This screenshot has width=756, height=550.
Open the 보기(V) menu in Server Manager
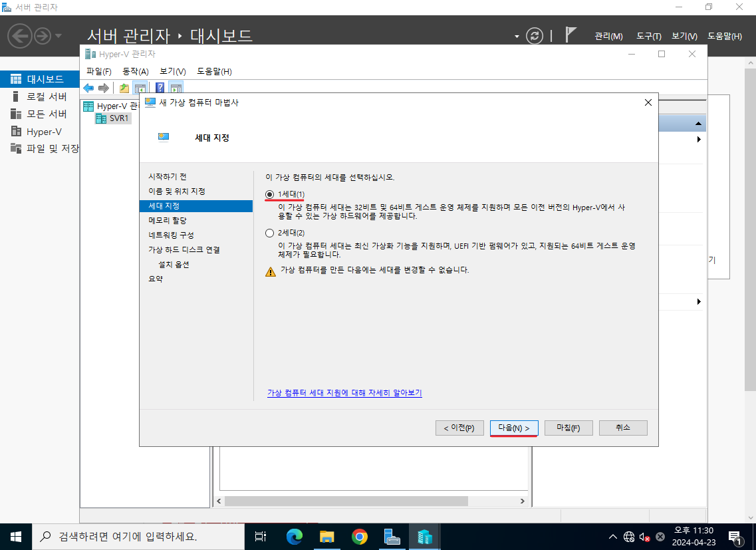point(685,36)
